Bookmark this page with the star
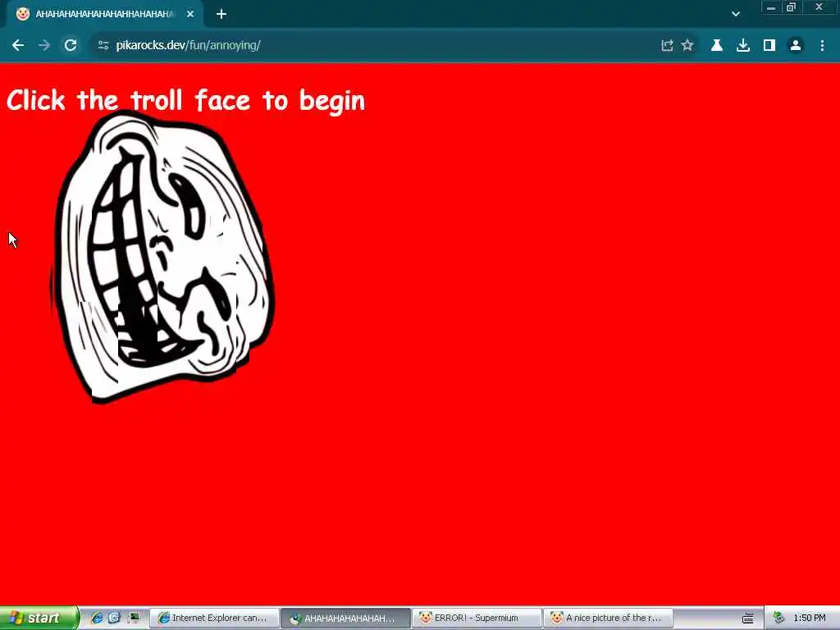 point(687,46)
